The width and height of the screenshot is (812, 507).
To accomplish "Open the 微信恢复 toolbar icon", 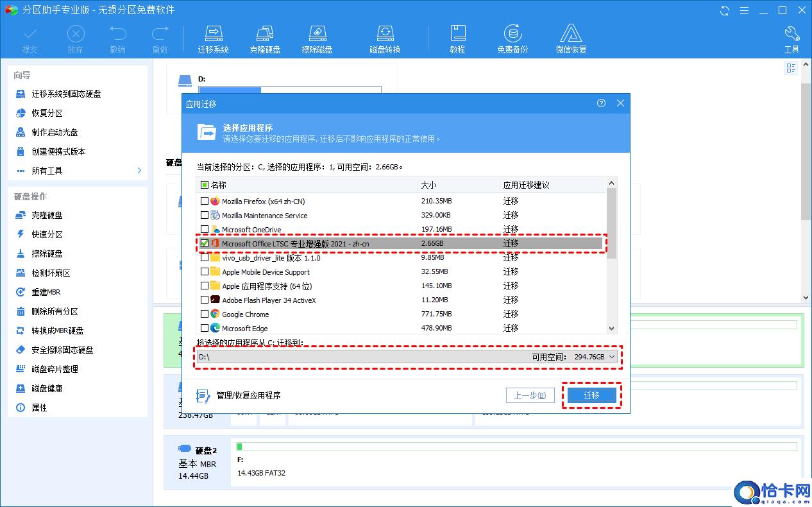I will pos(571,39).
